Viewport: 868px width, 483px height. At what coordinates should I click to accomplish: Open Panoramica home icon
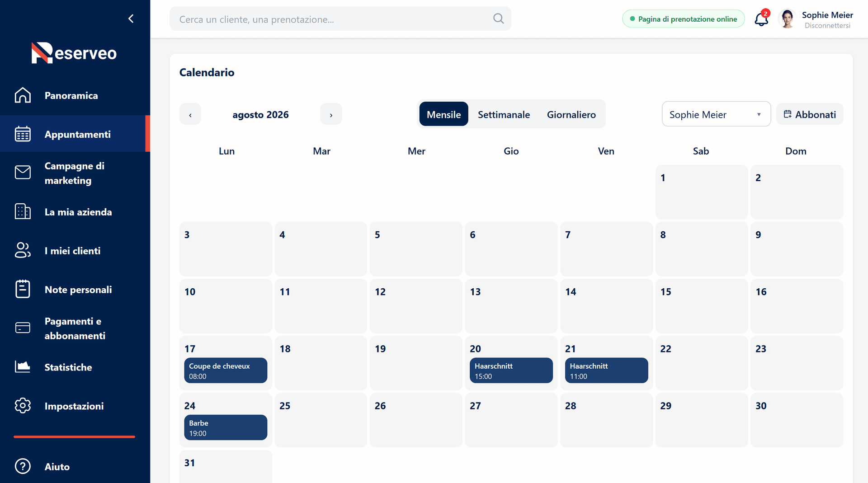point(23,95)
